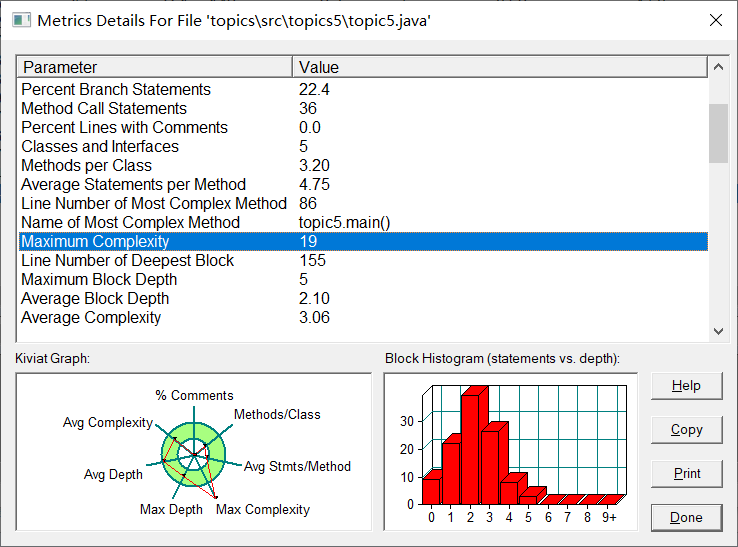Click the Avg Stmts/Method label in Kiviat graph
The height and width of the screenshot is (547, 738).
(x=297, y=467)
